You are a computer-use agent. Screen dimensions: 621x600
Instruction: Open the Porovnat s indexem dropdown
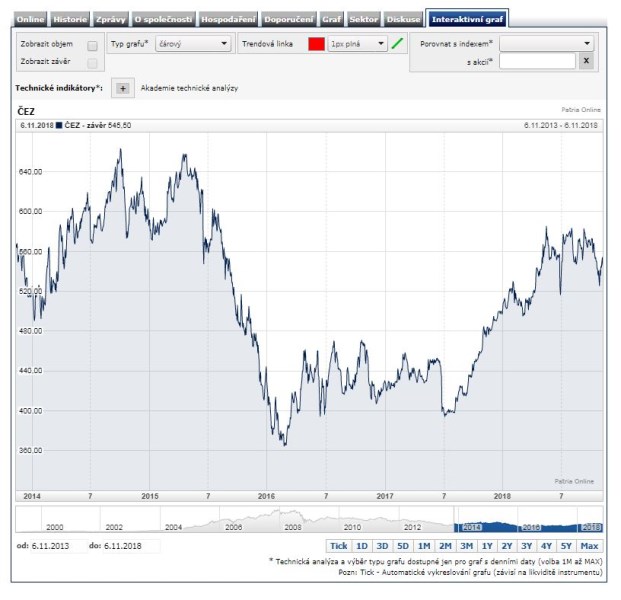click(x=546, y=44)
